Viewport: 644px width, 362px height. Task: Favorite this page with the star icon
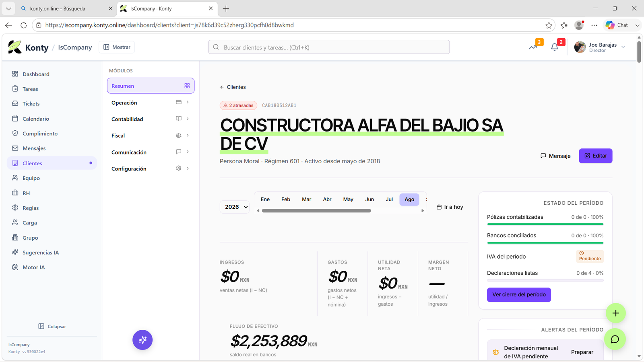(549, 25)
